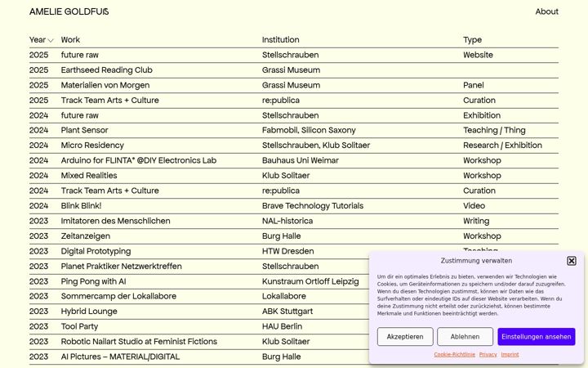The width and height of the screenshot is (588, 368).
Task: Click the Writing type cell
Action: (476, 221)
